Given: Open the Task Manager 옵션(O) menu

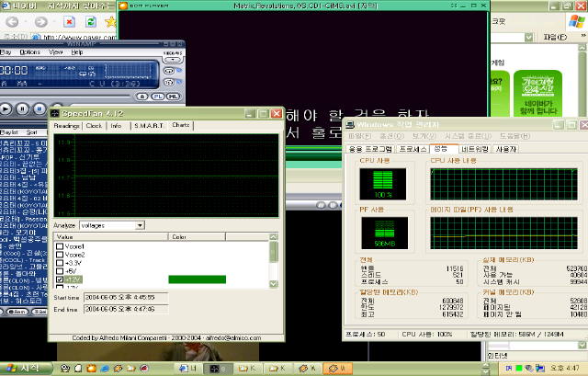Looking at the screenshot, I should (392, 136).
